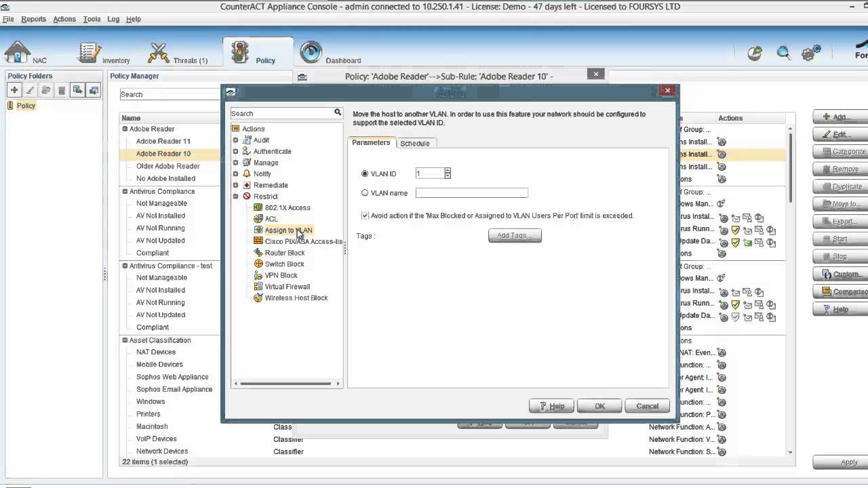This screenshot has height=488, width=868.
Task: Select 'Sophos Web Appliance' policy row
Action: (x=172, y=377)
